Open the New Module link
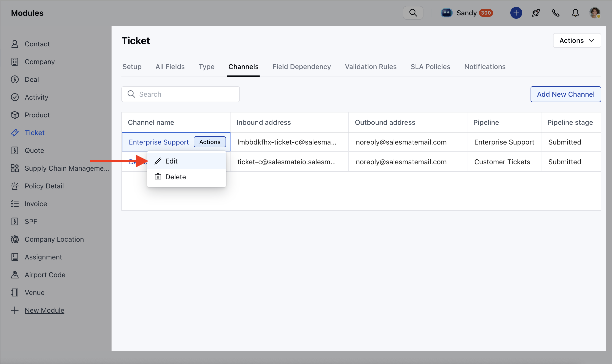612x364 pixels. (x=44, y=310)
